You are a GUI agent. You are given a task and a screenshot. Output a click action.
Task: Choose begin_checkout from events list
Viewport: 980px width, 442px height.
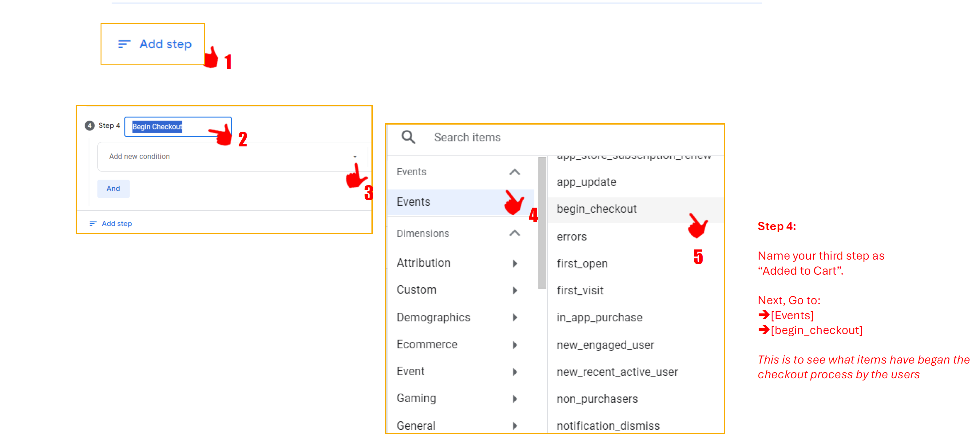[596, 209]
